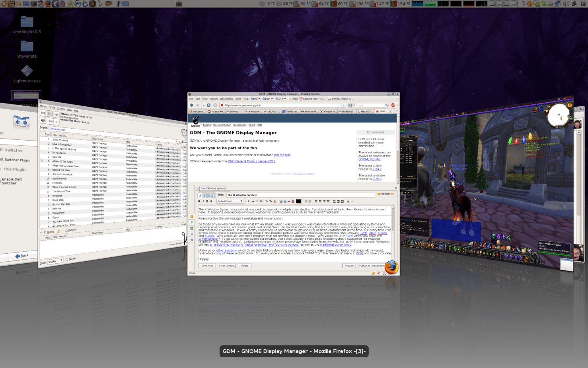This screenshot has width=588, height=368.
Task: Click the ScribeFire logo icon
Action: click(379, 194)
